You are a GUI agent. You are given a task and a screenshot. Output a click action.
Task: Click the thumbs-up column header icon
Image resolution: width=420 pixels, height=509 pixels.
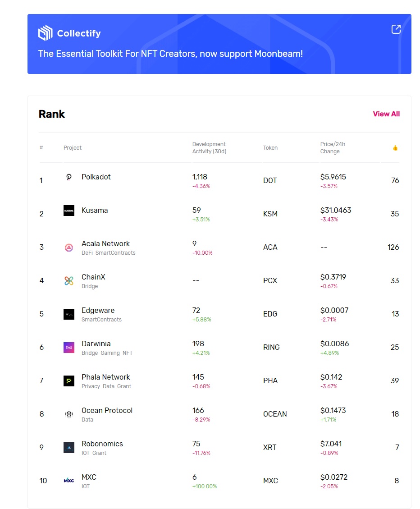tap(395, 148)
